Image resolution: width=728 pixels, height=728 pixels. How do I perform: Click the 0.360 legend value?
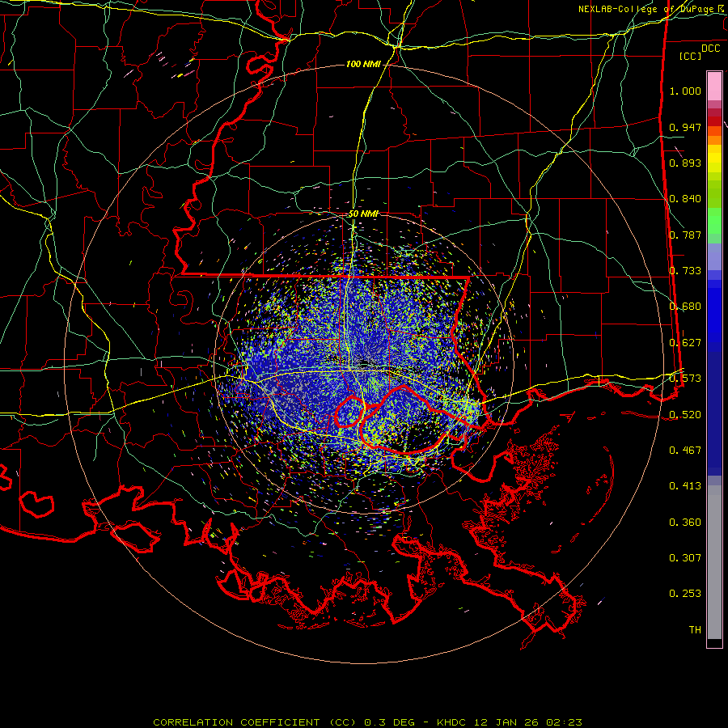(x=685, y=523)
